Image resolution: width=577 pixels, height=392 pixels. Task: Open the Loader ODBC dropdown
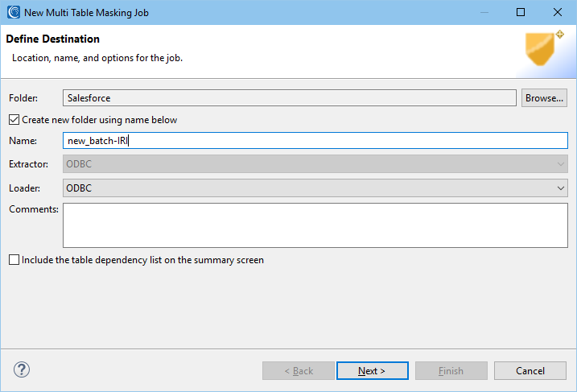[315, 188]
